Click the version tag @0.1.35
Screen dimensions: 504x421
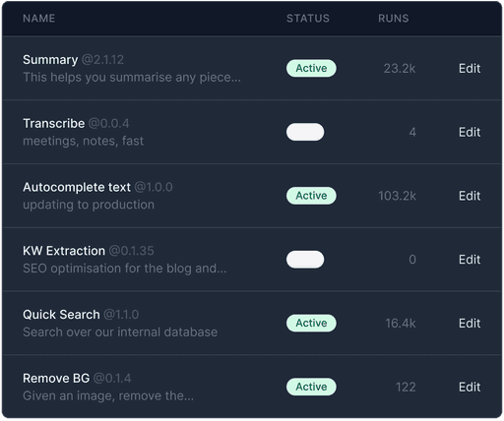[x=131, y=251]
